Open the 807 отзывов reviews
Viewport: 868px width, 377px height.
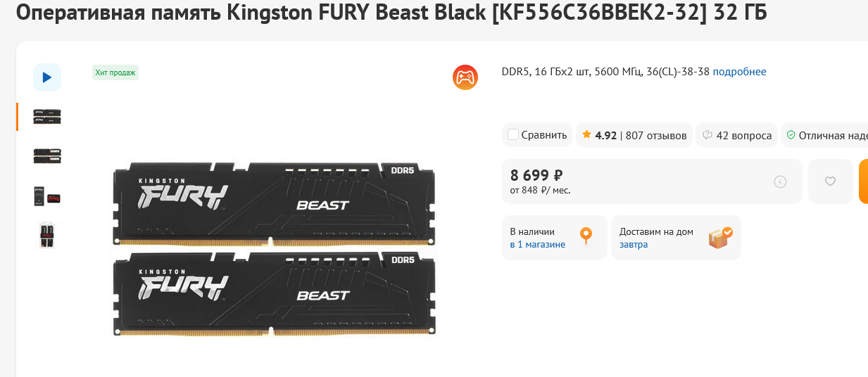[656, 135]
